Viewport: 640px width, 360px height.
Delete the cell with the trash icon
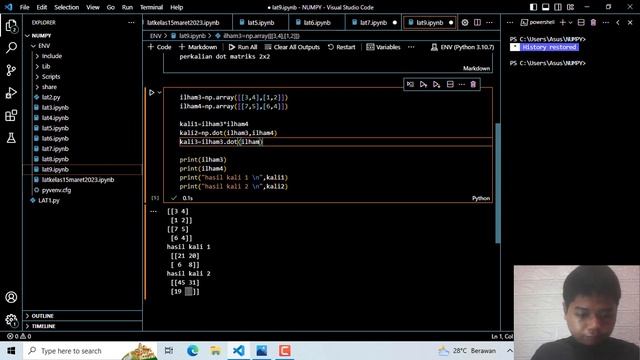(x=473, y=84)
